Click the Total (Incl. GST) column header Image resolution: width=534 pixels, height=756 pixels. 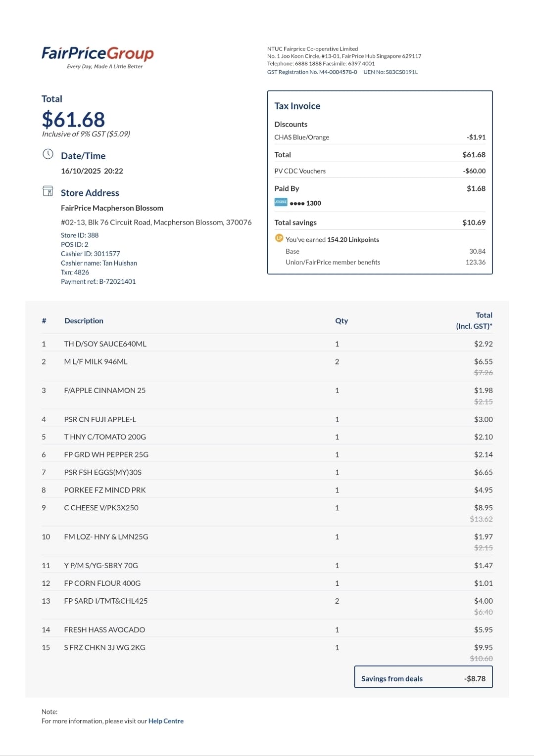pos(474,321)
